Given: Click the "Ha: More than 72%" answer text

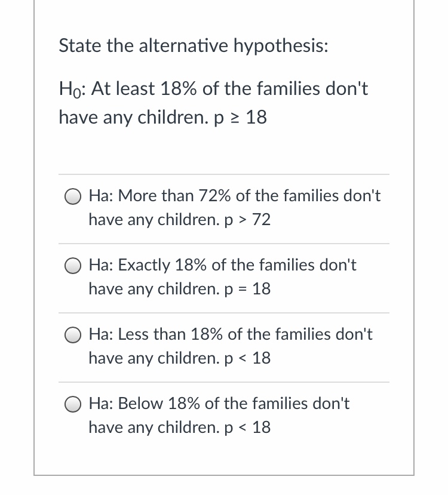Looking at the screenshot, I should 234,196.
